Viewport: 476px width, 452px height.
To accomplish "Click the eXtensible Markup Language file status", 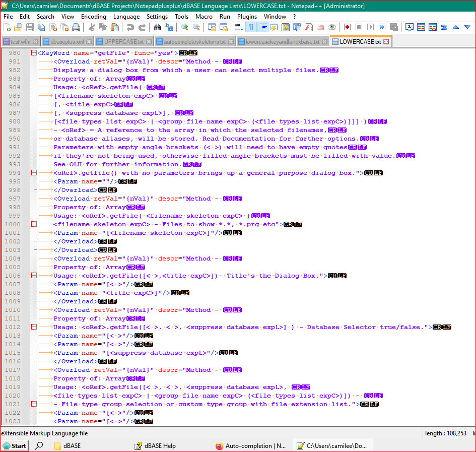I will 45,433.
